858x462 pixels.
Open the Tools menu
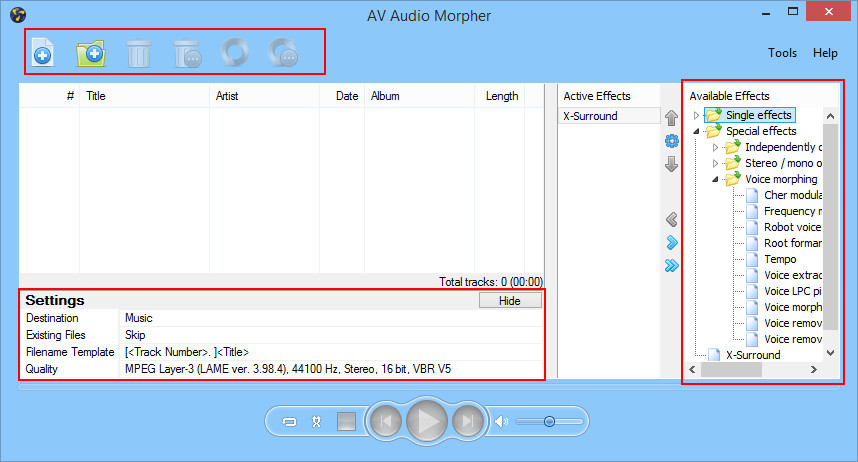point(782,53)
